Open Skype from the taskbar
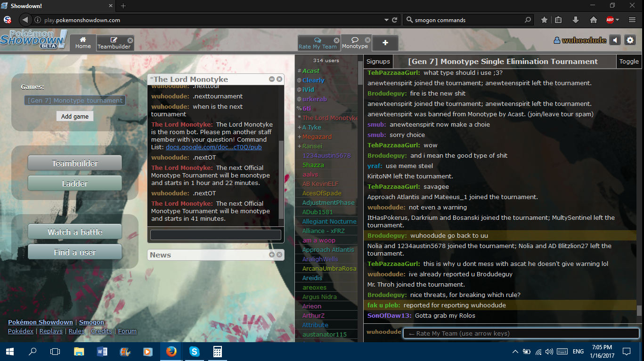The width and height of the screenshot is (644, 361). click(194, 352)
